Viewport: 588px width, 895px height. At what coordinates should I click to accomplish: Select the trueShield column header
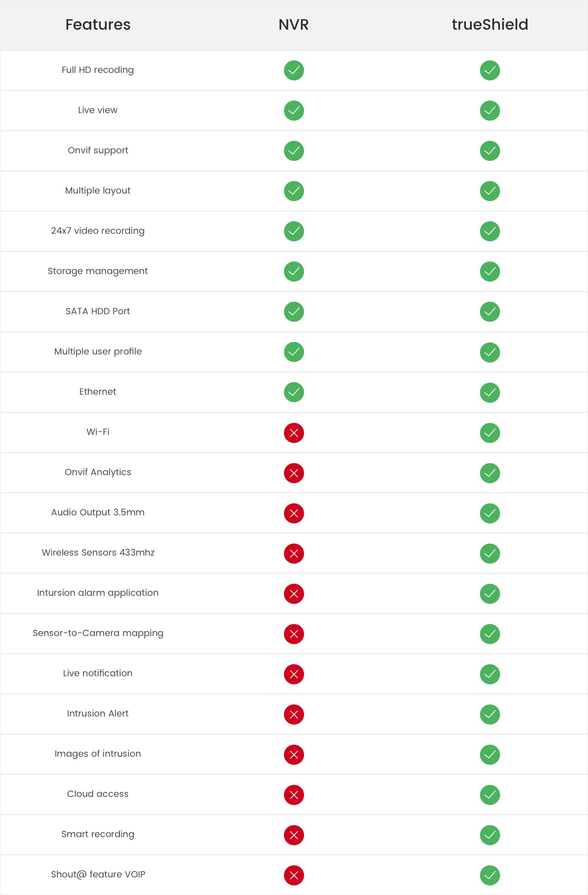coord(490,25)
